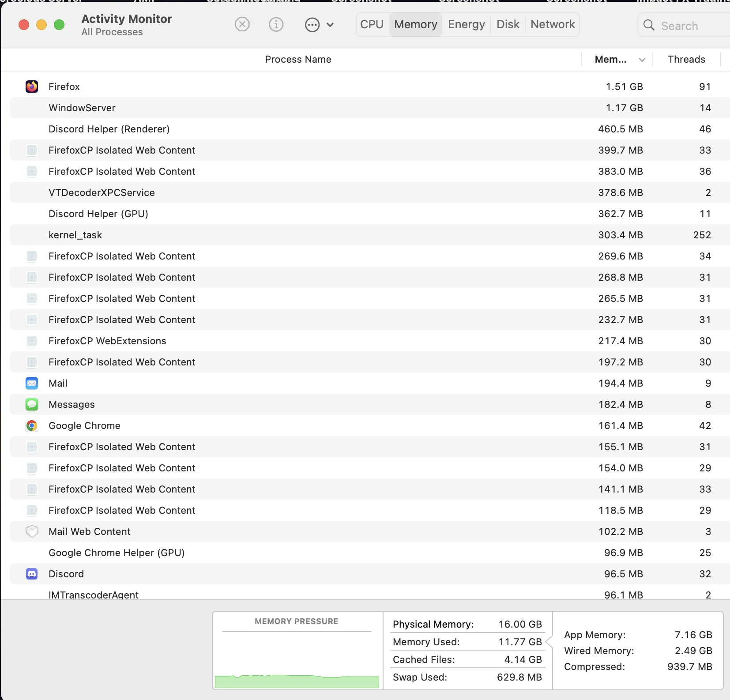Select the Memory tab
Screen dimensions: 730x700
416,24
